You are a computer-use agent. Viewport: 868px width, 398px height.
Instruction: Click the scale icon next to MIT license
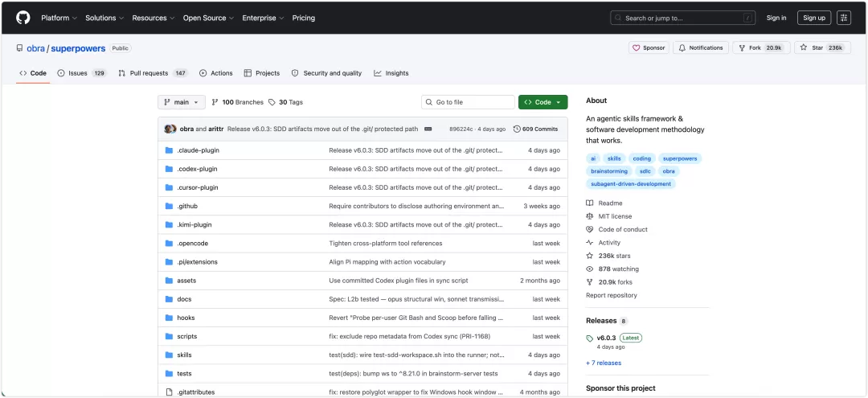tap(590, 216)
